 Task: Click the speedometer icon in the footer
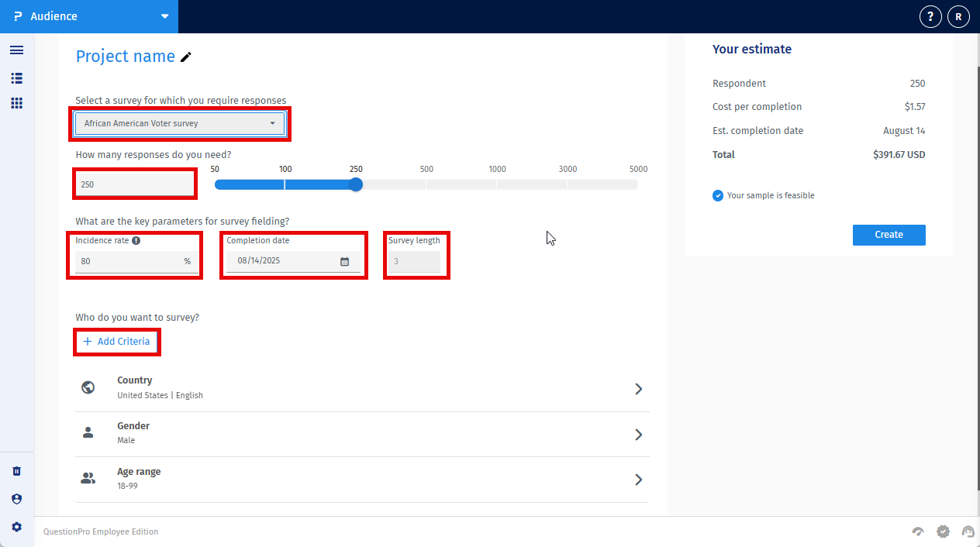pyautogui.click(x=918, y=532)
